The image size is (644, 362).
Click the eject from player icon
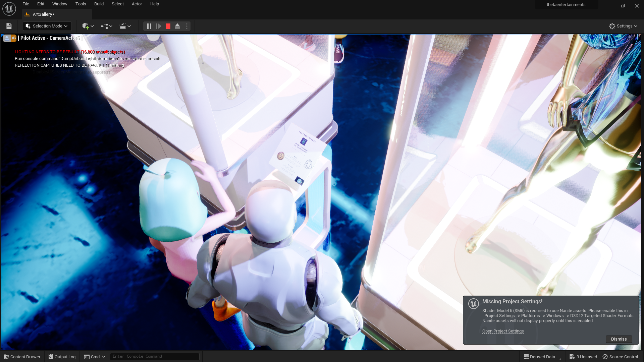coord(177,26)
